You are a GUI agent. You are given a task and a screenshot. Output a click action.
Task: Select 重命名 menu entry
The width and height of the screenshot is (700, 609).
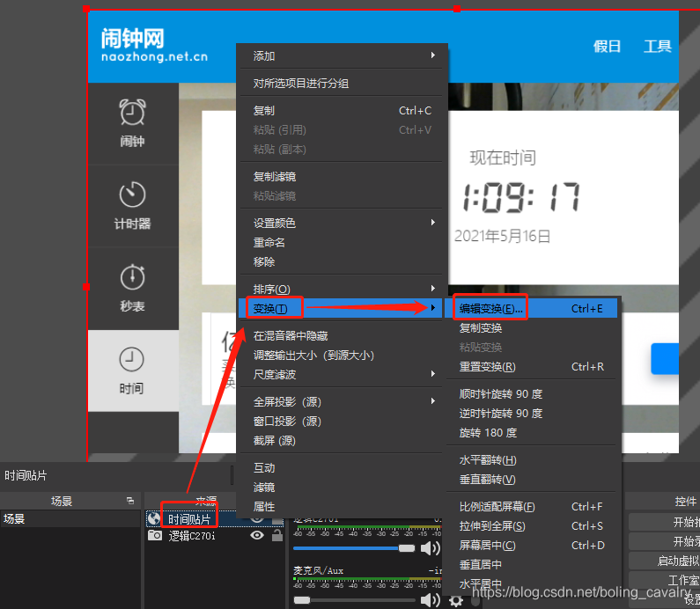click(x=342, y=242)
